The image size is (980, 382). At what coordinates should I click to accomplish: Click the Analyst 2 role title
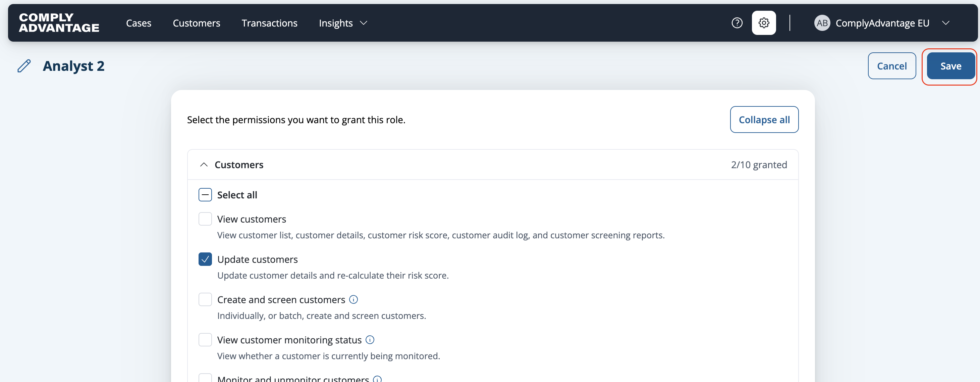[x=73, y=66]
